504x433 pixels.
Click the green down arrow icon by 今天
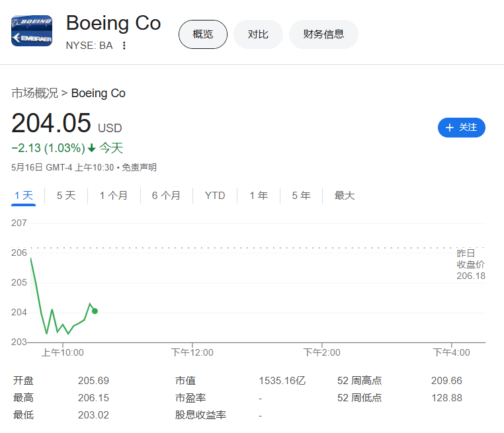[92, 148]
